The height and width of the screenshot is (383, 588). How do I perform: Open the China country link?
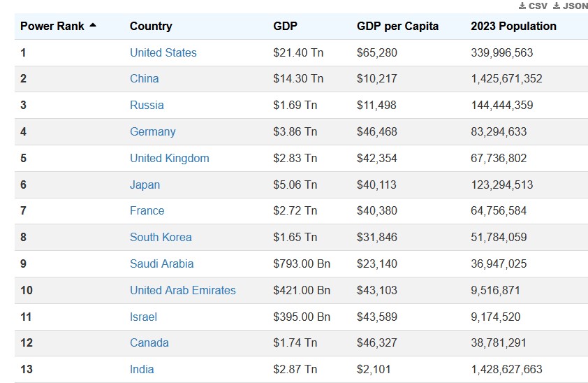click(x=144, y=78)
